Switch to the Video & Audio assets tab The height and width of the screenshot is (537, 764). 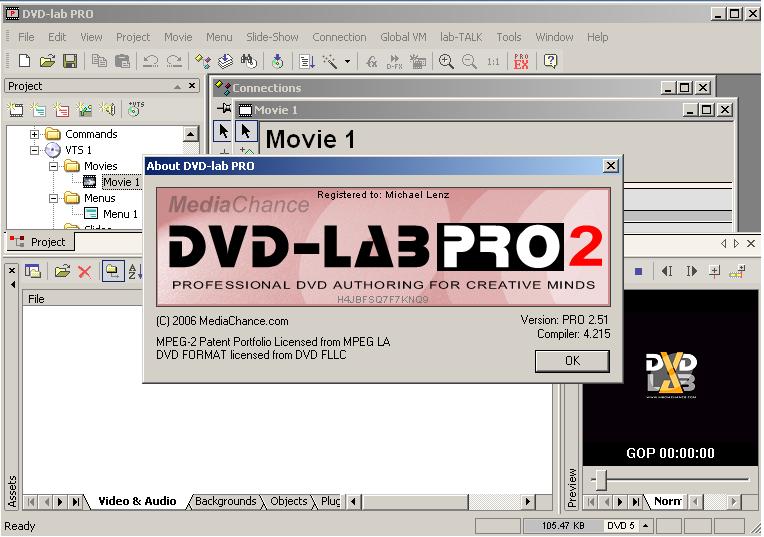(137, 501)
